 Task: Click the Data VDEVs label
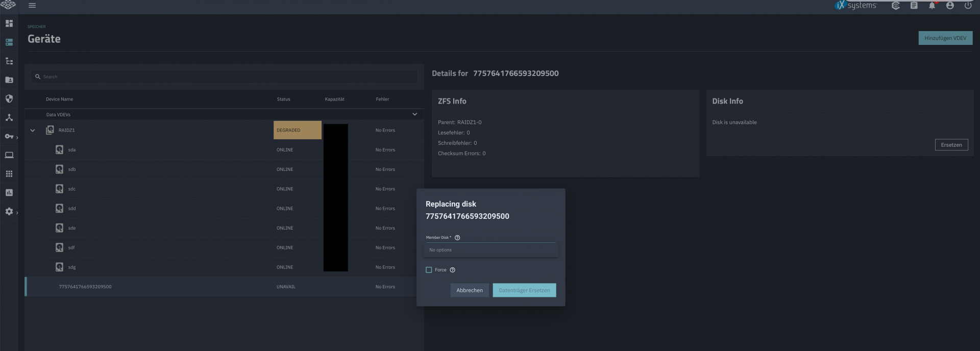pyautogui.click(x=58, y=115)
